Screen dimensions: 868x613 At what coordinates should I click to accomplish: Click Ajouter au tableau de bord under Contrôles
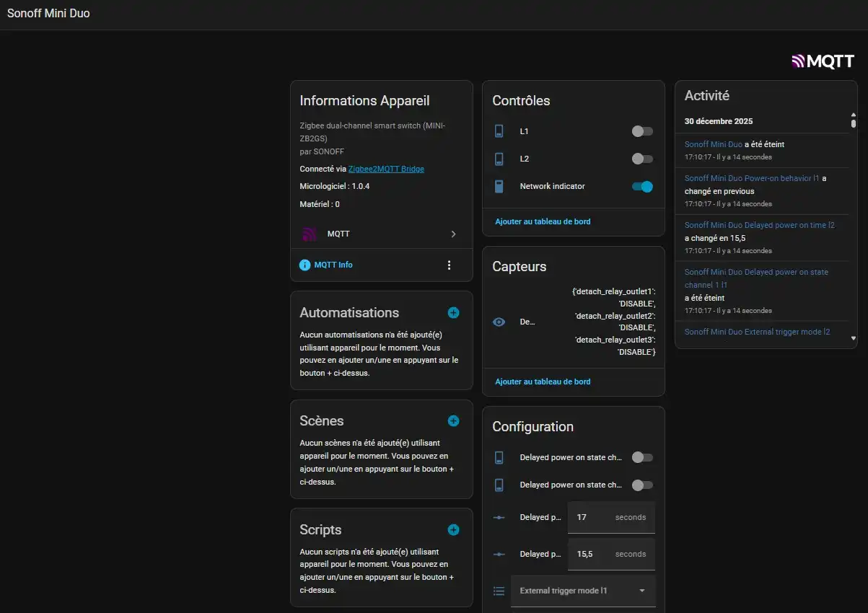tap(543, 221)
